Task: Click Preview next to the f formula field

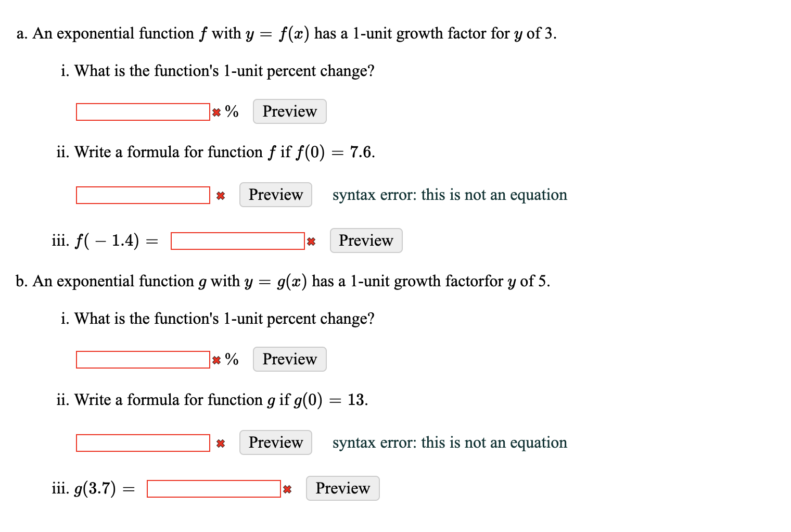Action: click(x=275, y=195)
